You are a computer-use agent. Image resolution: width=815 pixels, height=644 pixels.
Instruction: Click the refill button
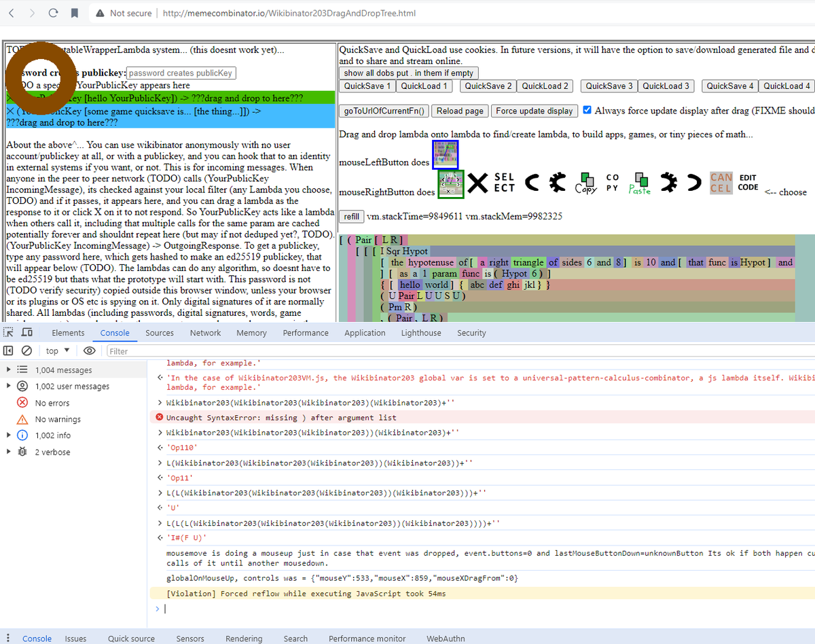tap(351, 216)
